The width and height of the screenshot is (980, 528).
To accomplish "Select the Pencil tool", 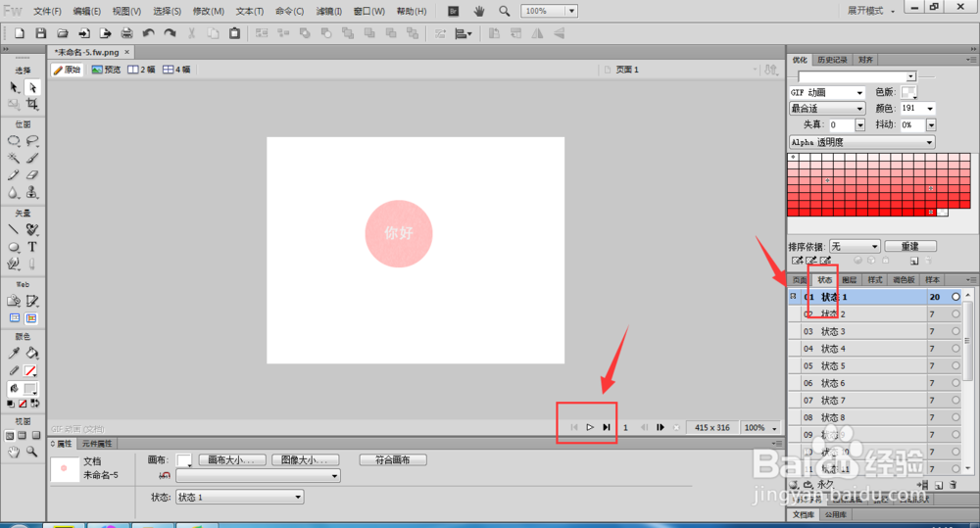I will (14, 175).
